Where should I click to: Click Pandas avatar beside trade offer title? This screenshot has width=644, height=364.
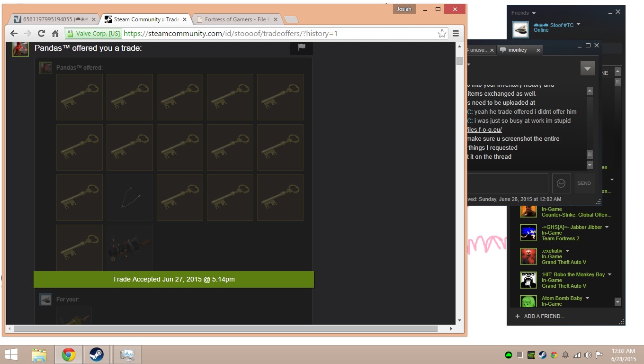(x=20, y=48)
